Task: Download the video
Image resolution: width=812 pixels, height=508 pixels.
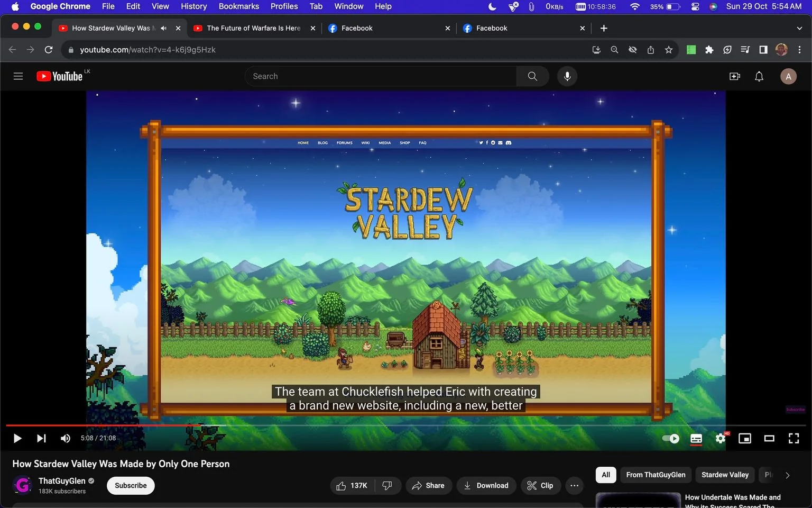Action: tap(486, 485)
